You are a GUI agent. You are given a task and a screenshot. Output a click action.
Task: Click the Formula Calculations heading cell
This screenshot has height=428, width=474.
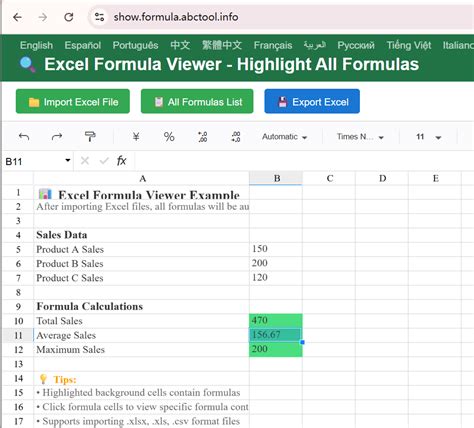click(x=141, y=306)
